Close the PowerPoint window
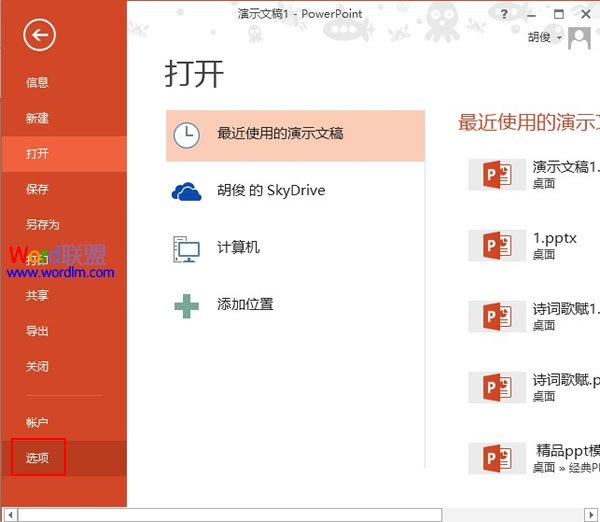This screenshot has width=600, height=522. coord(586,14)
